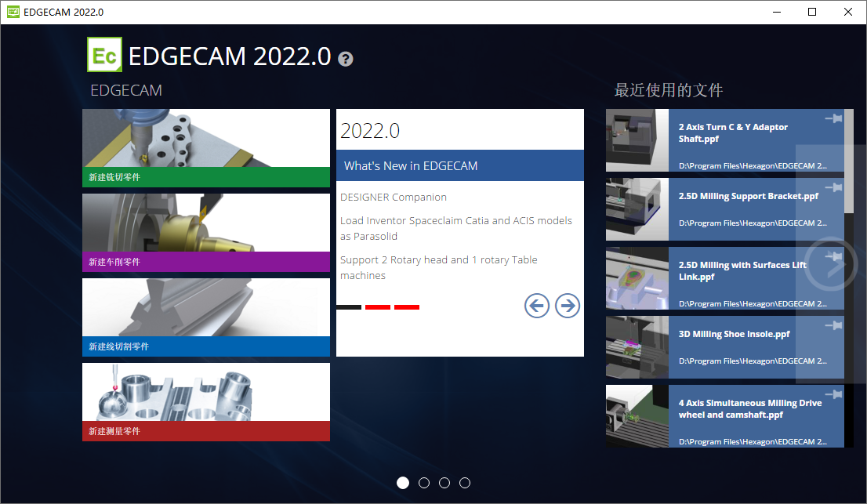Open the EDGECAM help question mark icon
The width and height of the screenshot is (867, 504).
pos(345,58)
